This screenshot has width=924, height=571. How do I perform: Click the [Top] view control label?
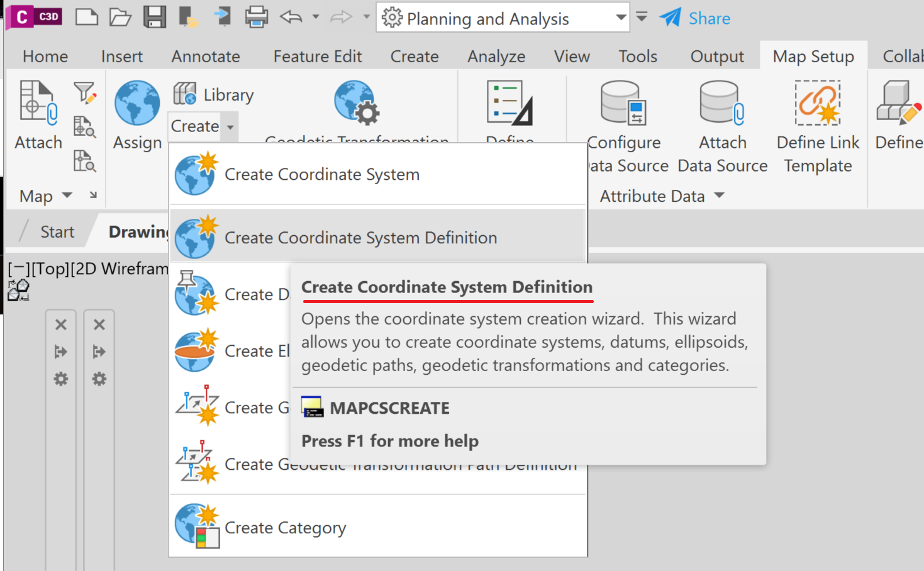50,269
